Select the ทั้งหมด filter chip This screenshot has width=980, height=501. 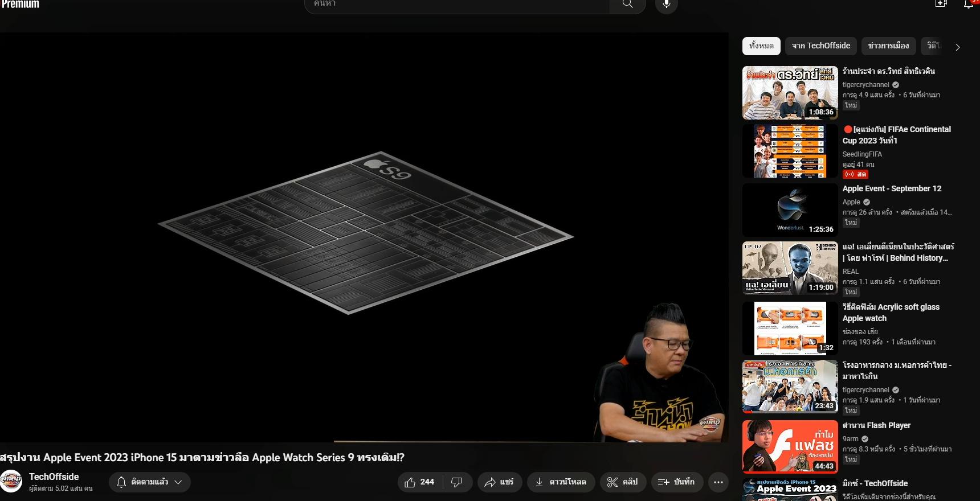pyautogui.click(x=761, y=46)
